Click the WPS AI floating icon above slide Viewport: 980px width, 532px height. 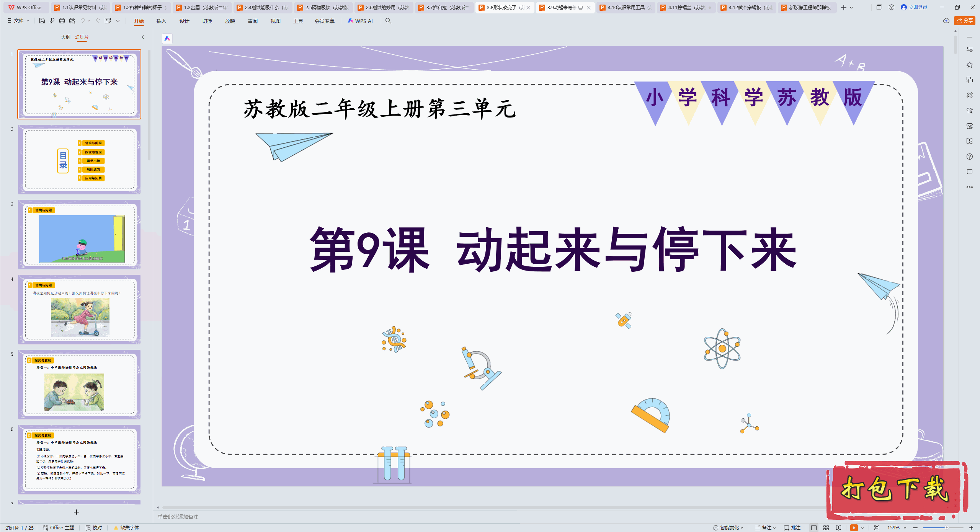pos(167,38)
